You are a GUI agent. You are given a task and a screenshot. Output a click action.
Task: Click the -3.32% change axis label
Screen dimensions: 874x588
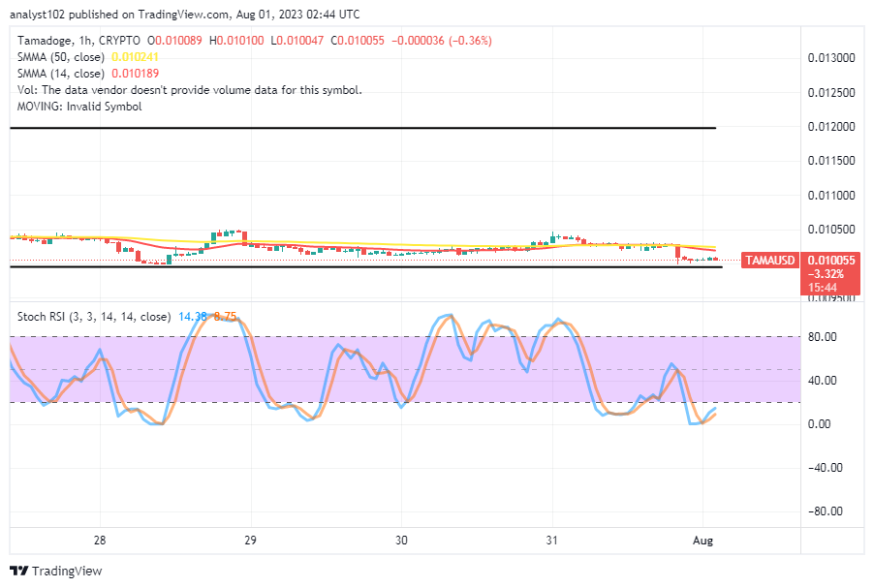point(826,273)
